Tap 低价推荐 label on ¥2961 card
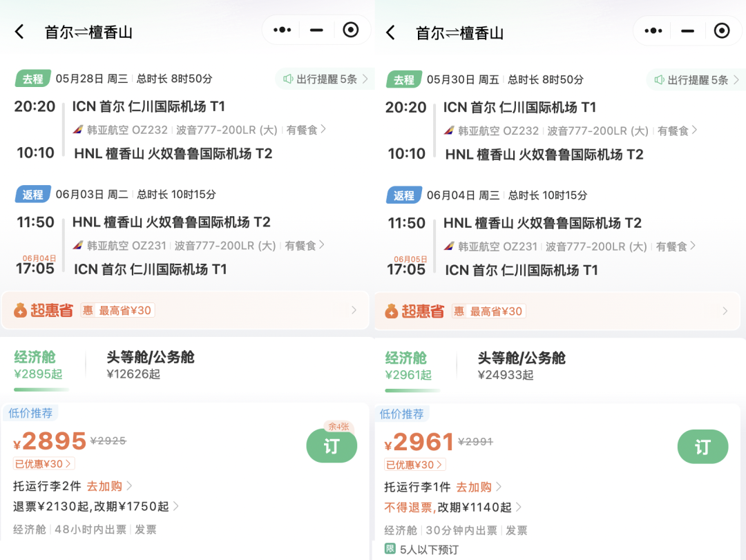 401,414
